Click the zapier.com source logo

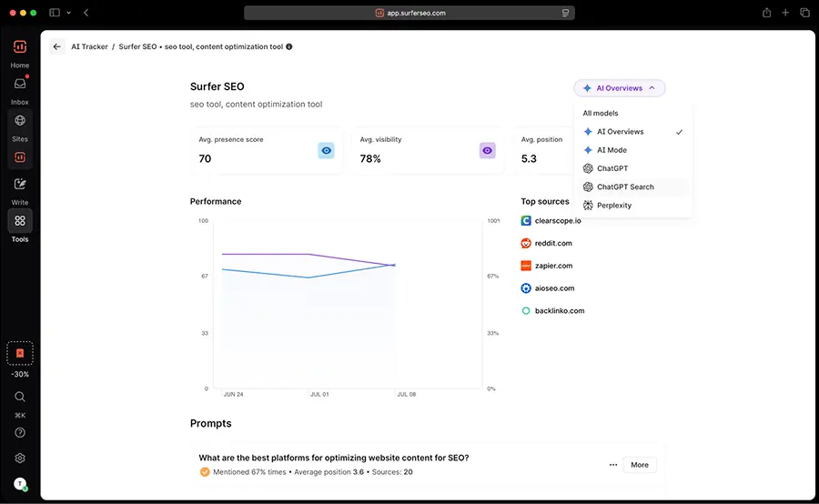[526, 266]
